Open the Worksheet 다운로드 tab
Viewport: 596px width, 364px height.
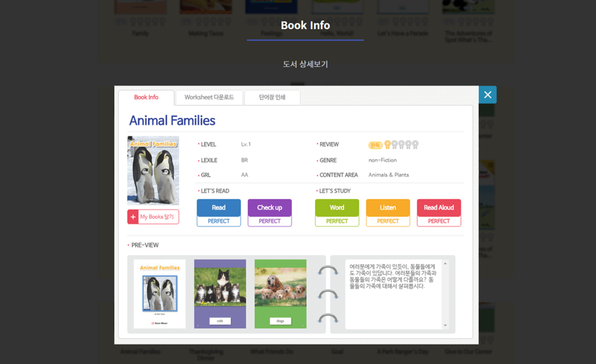209,97
